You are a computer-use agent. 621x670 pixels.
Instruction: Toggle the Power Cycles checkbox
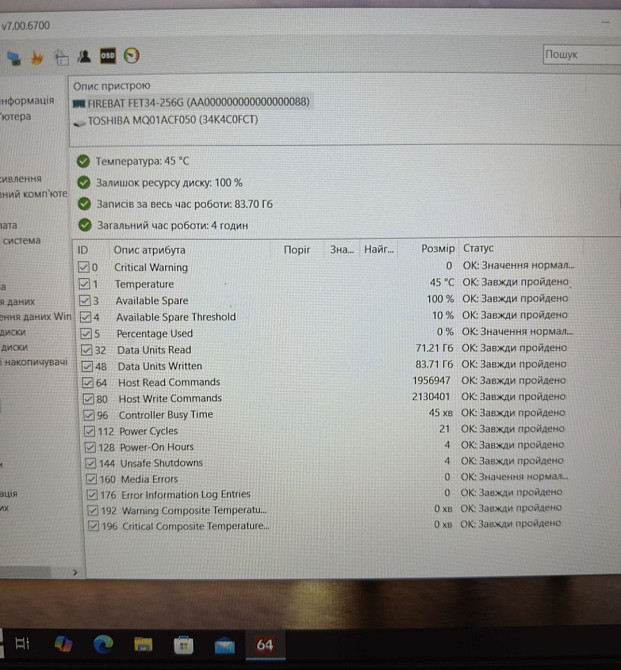click(90, 431)
